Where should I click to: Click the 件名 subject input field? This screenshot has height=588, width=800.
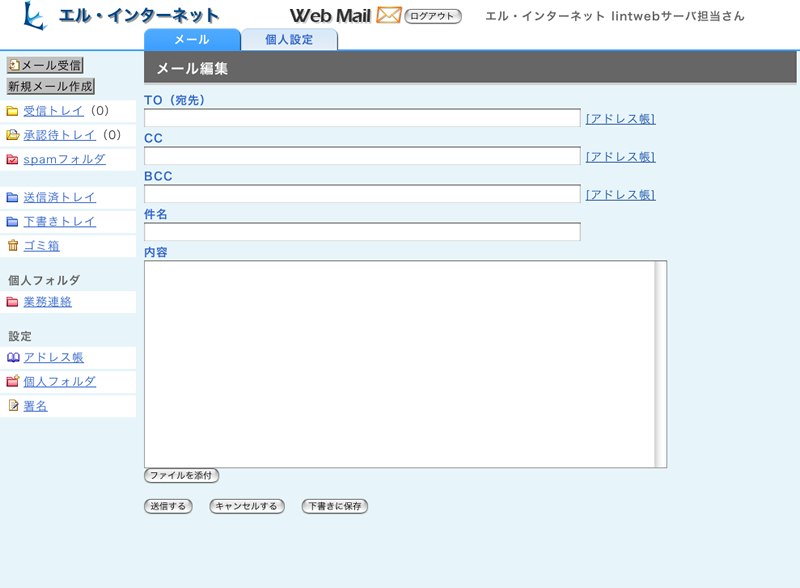tap(362, 232)
